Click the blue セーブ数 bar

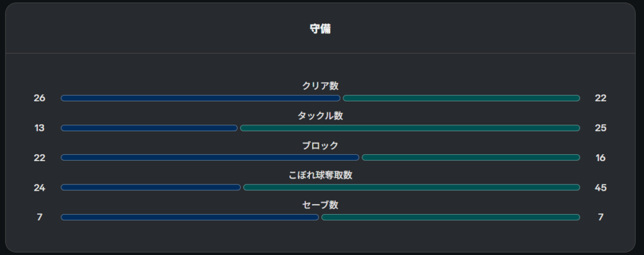coord(190,217)
